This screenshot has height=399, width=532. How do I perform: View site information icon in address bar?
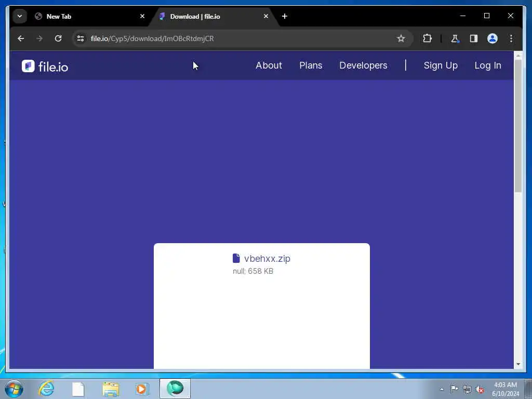point(81,38)
